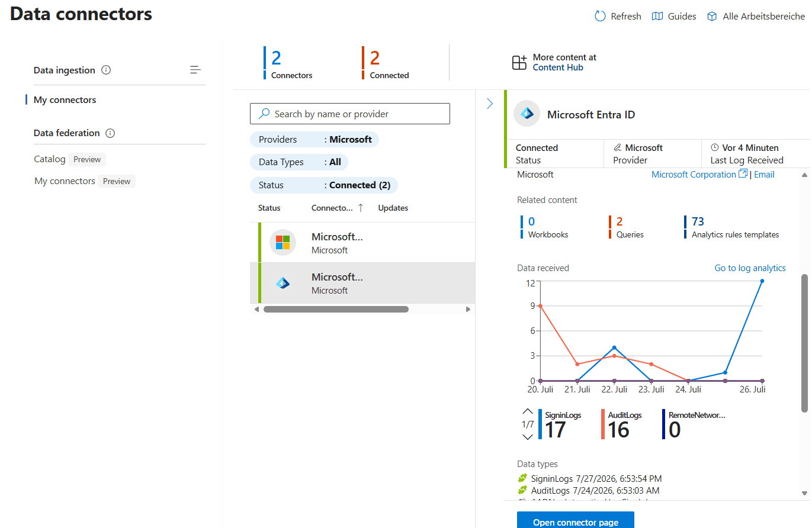812x528 pixels.
Task: Click the SigninLogs 7/27/2026 timestamp row
Action: click(x=589, y=478)
